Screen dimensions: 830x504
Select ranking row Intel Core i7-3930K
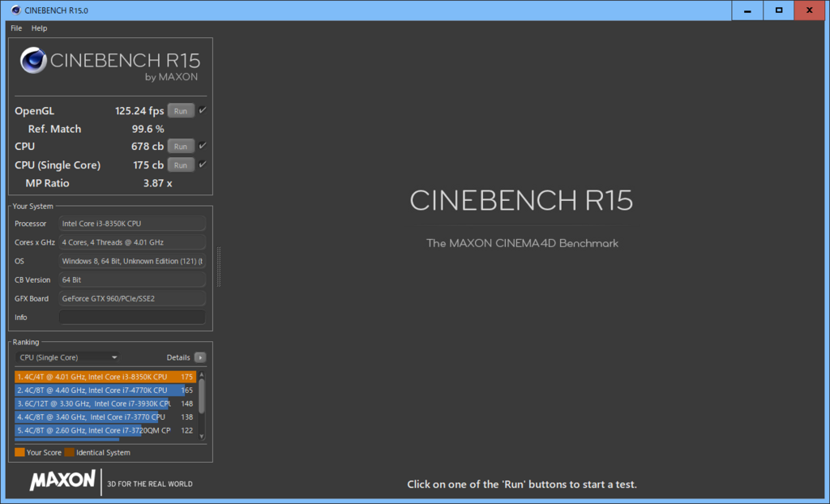(105, 404)
